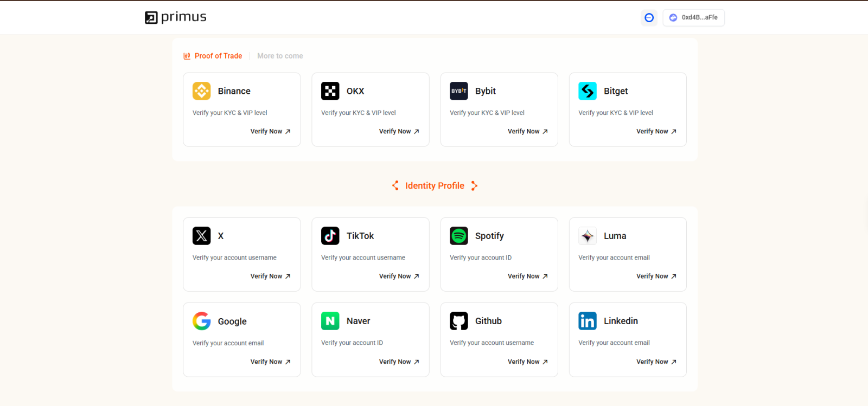Click left arrow beside Identity Profile
The width and height of the screenshot is (868, 406).
(395, 185)
